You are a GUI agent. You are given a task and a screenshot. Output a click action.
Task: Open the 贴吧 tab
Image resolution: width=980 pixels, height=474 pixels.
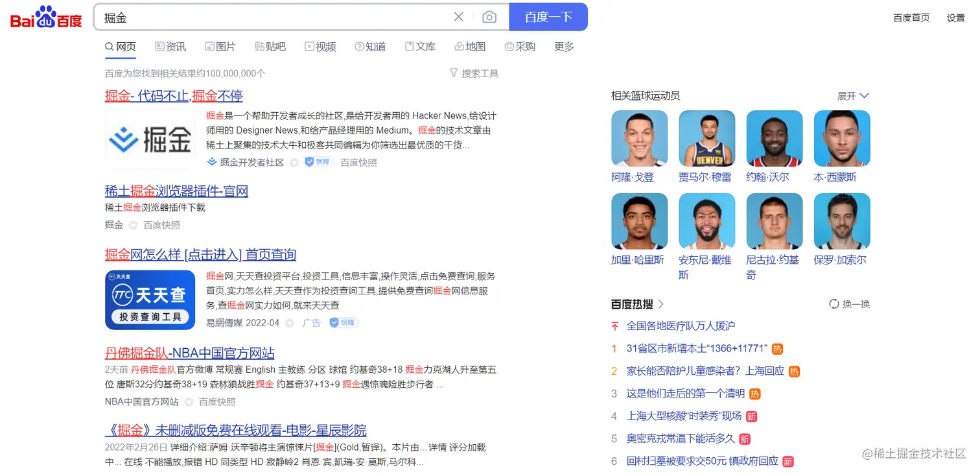click(x=270, y=47)
